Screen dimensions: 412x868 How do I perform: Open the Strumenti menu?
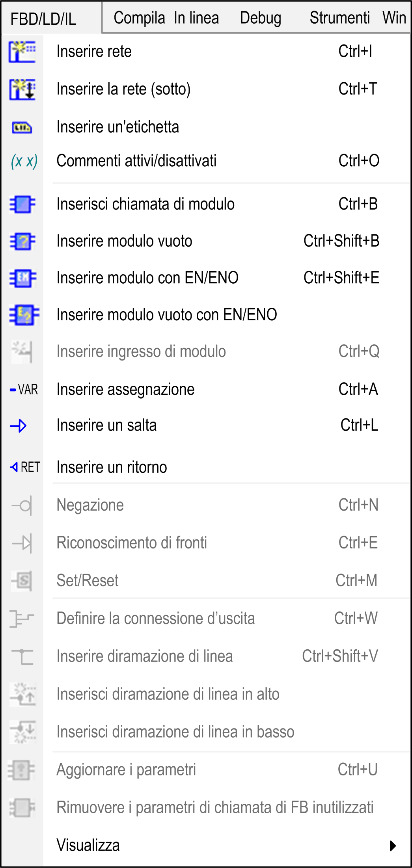(x=339, y=18)
